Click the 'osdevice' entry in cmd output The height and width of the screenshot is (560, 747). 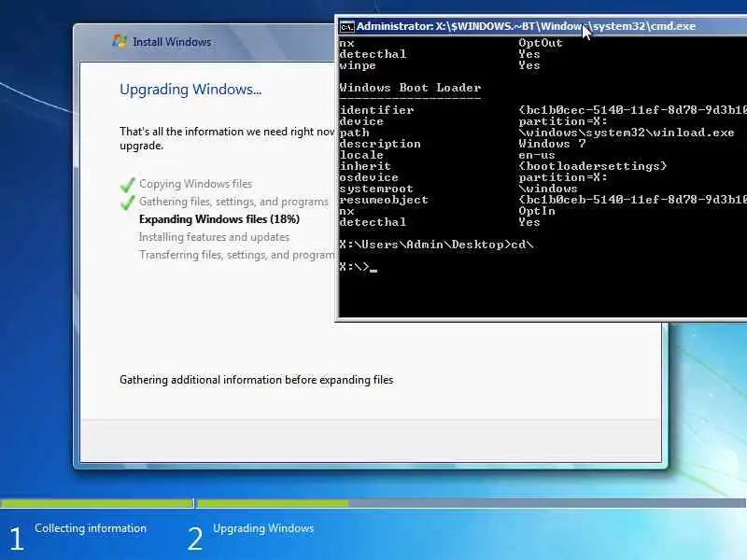[x=369, y=177]
